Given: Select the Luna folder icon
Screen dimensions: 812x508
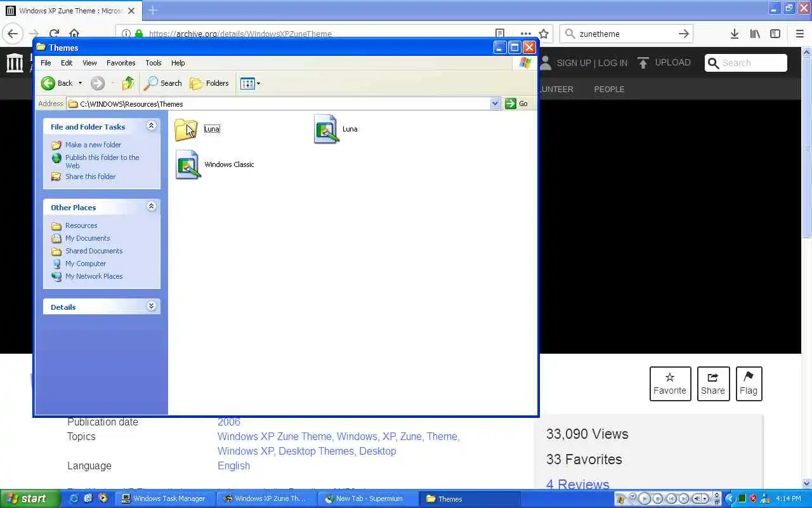Looking at the screenshot, I should click(187, 129).
